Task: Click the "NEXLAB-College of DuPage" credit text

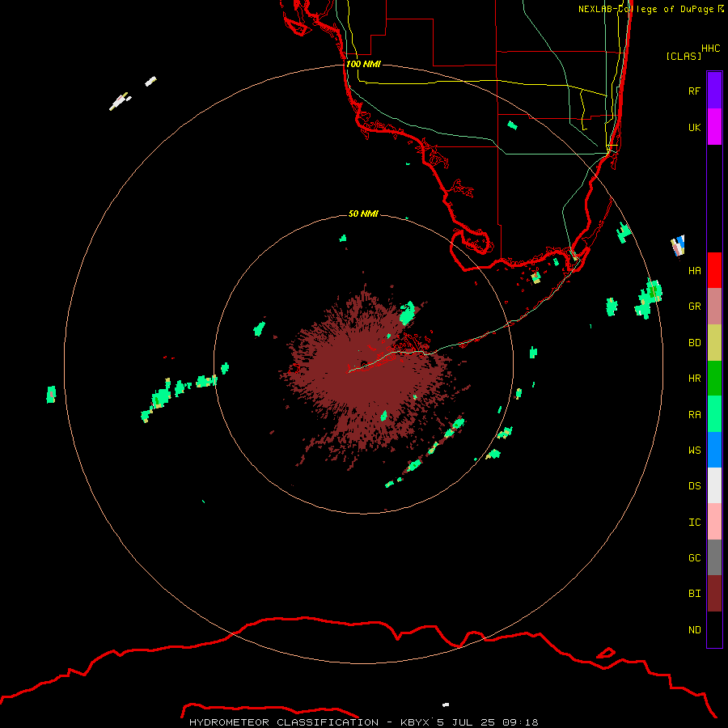Action: click(x=645, y=9)
